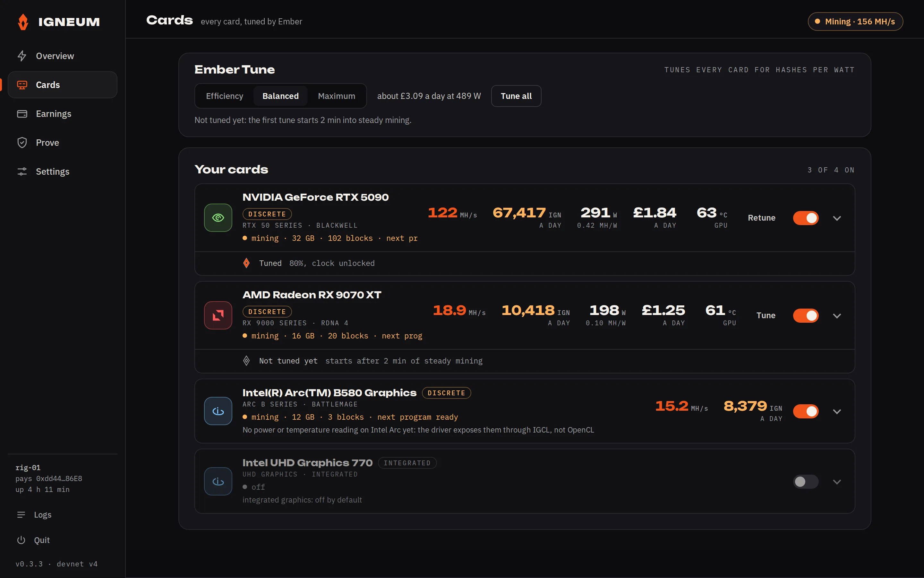Click the Prove shield icon
924x578 pixels.
point(22,143)
